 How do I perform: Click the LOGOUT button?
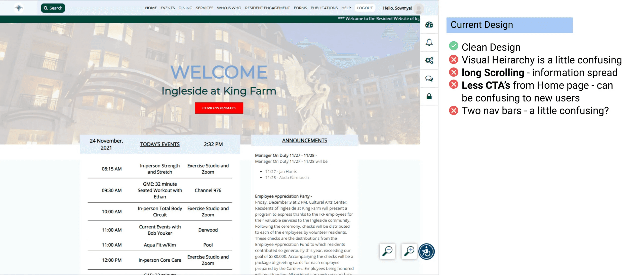click(x=365, y=8)
